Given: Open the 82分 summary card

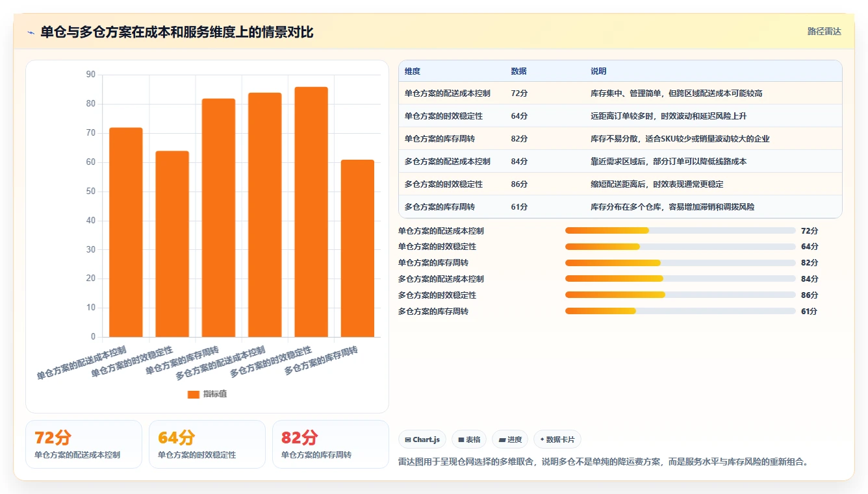Looking at the screenshot, I should pos(331,444).
